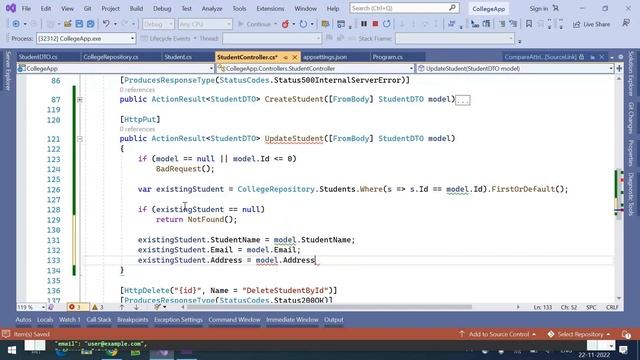Open the Server Explorer side panel
Screen dimensions: 640x360
pos(8,70)
